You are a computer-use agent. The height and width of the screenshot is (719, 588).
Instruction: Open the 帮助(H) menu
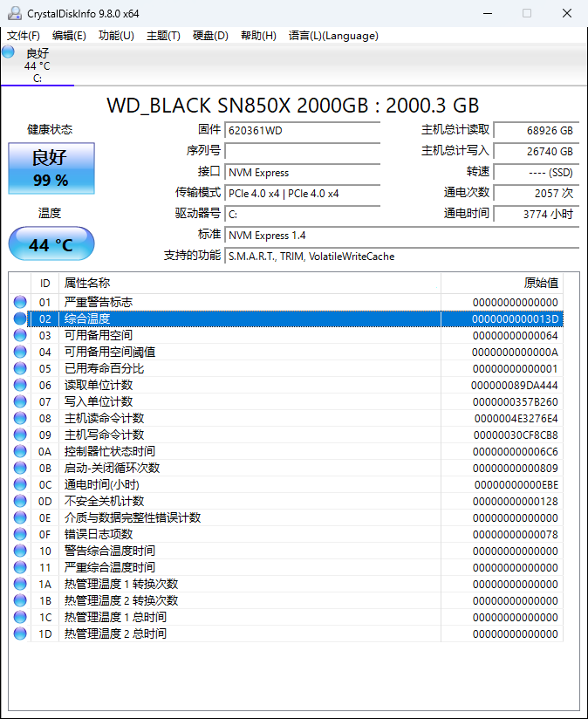pos(258,36)
